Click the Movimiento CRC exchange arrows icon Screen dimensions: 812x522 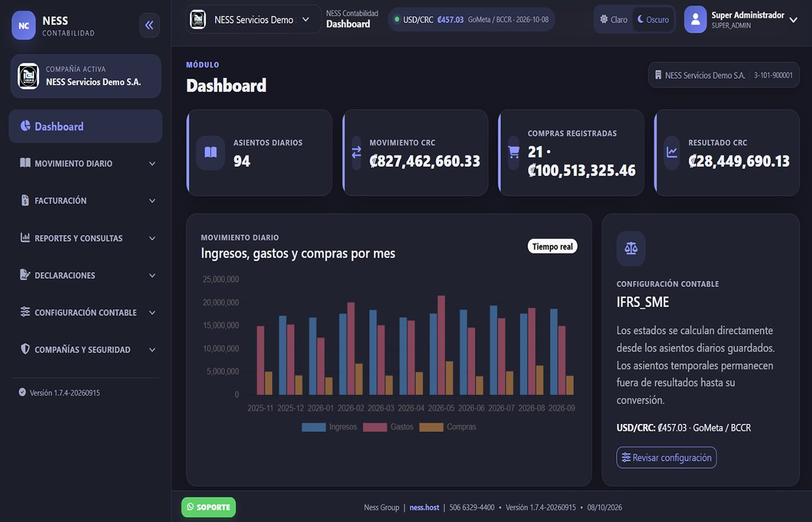point(356,153)
